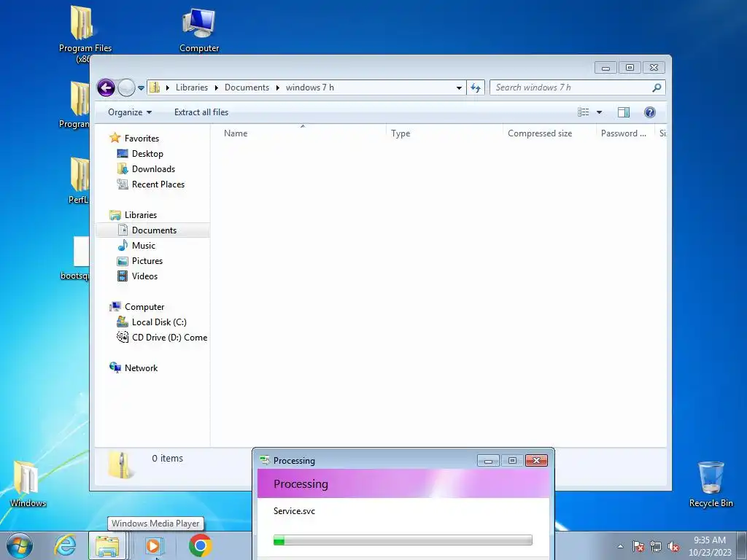
Task: Launch Internet Explorer from the taskbar
Action: pyautogui.click(x=65, y=545)
